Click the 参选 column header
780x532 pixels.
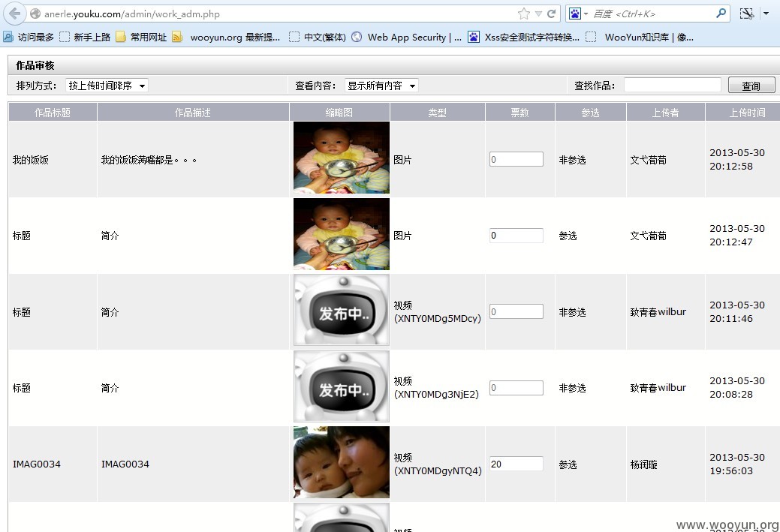[x=591, y=113]
